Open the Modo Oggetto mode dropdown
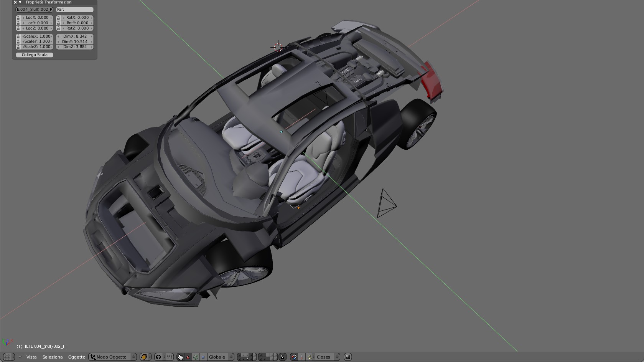 [x=112, y=357]
